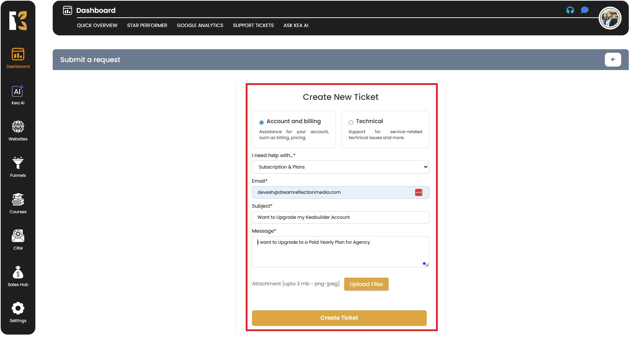
Task: Click the back arrow button
Action: [612, 60]
